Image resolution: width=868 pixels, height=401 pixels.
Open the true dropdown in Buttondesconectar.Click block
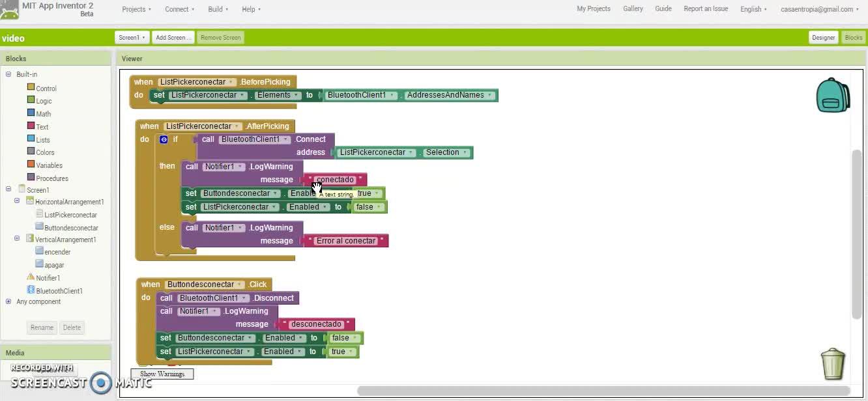pyautogui.click(x=342, y=352)
